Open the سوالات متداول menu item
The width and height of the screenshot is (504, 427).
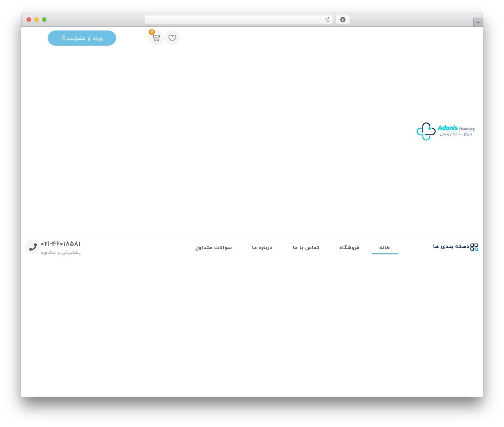(x=213, y=247)
